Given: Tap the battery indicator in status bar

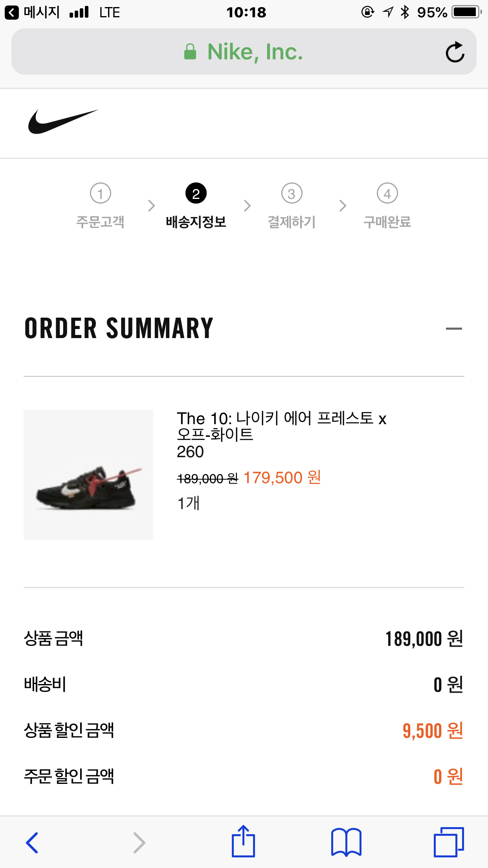Looking at the screenshot, I should coord(466,12).
